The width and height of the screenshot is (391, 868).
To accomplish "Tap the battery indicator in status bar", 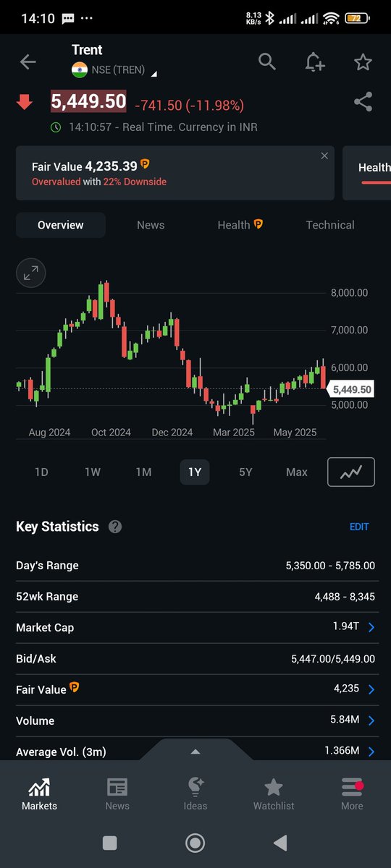I will (x=357, y=18).
